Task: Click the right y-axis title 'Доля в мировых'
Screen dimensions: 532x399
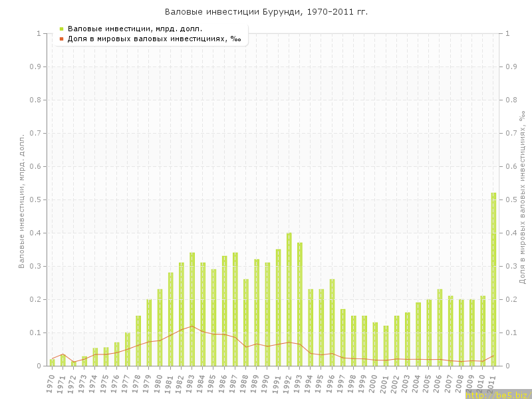Action: (522, 199)
